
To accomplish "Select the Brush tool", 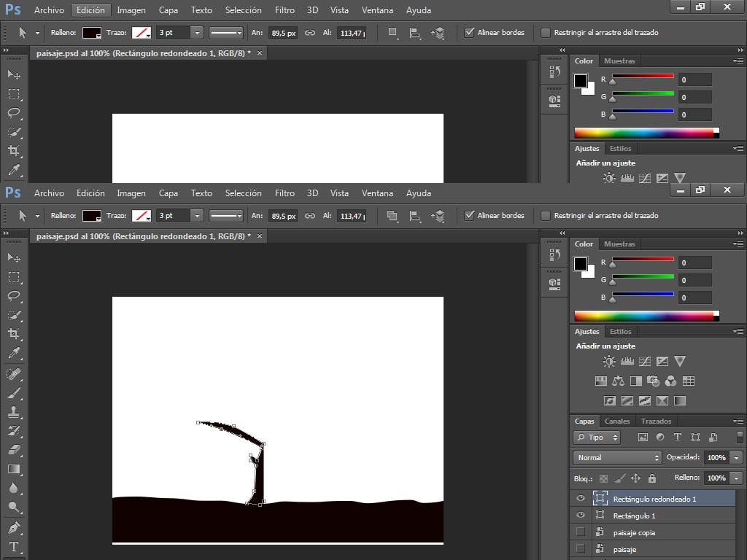I will pyautogui.click(x=14, y=393).
